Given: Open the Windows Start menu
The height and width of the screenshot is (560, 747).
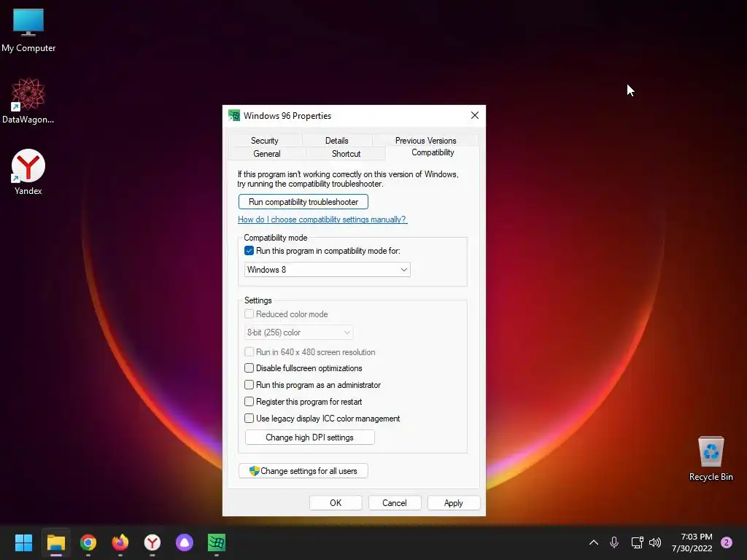Looking at the screenshot, I should [x=23, y=542].
